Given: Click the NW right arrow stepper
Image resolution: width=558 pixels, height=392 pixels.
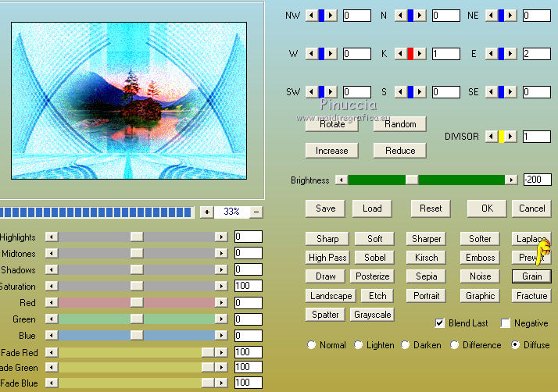Looking at the screenshot, I should click(x=331, y=16).
